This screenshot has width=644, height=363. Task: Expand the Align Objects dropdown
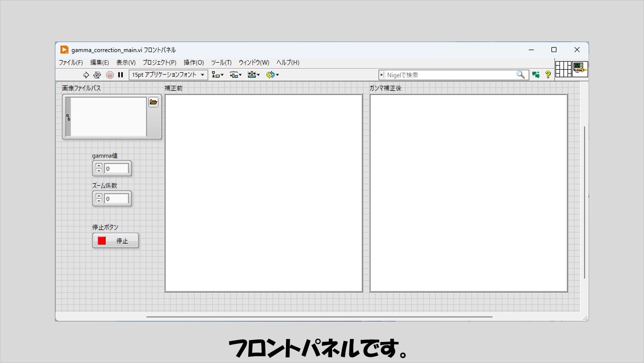[218, 75]
